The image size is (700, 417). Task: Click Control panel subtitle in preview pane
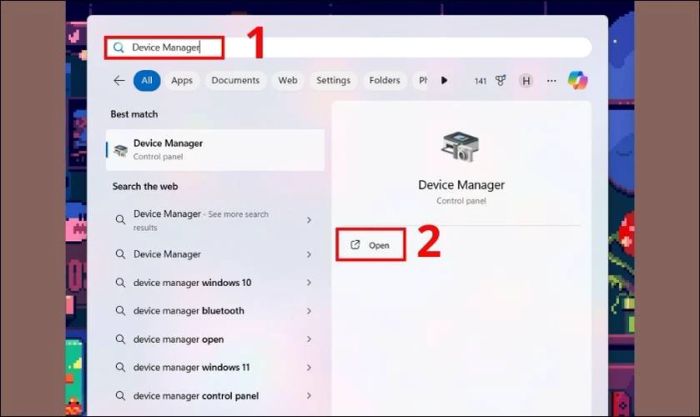click(461, 201)
